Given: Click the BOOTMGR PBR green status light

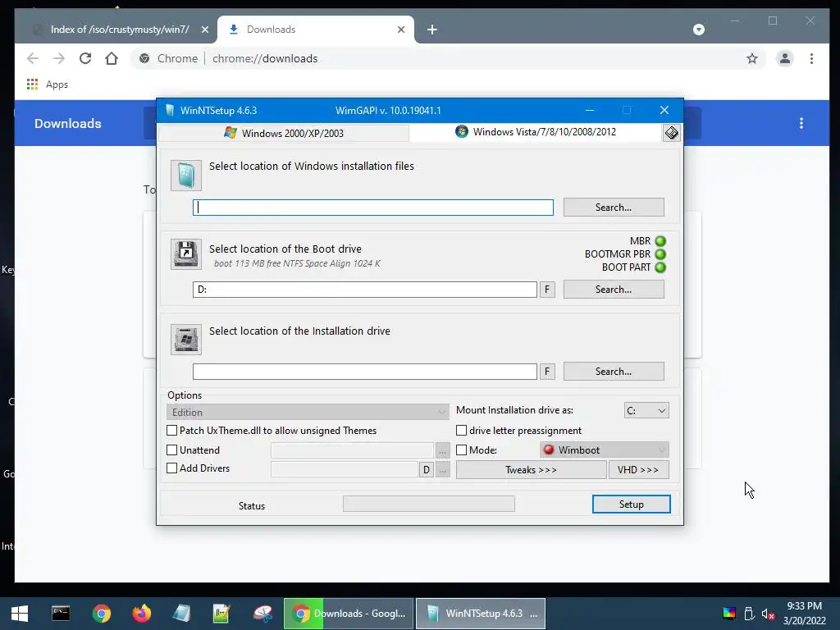Looking at the screenshot, I should [x=660, y=254].
